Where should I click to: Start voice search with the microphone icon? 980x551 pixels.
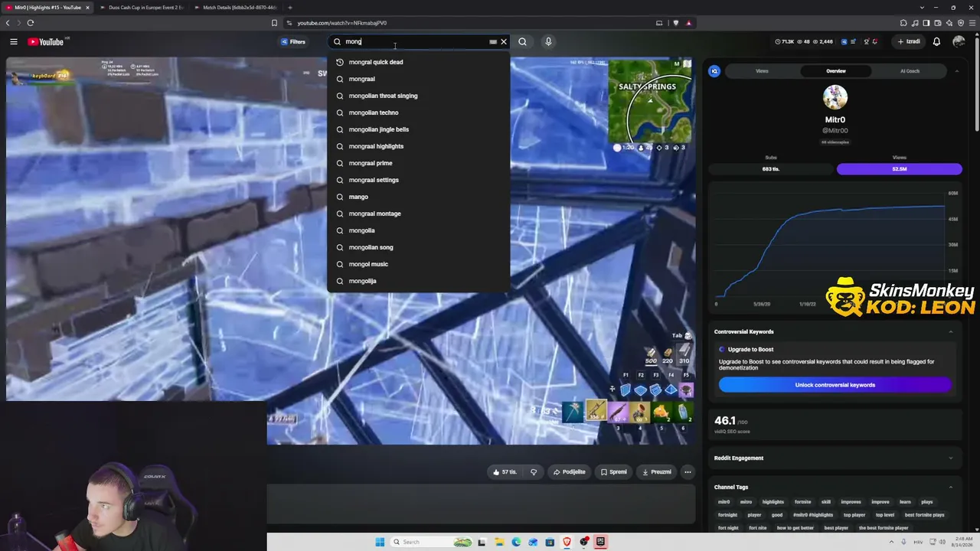(x=548, y=42)
